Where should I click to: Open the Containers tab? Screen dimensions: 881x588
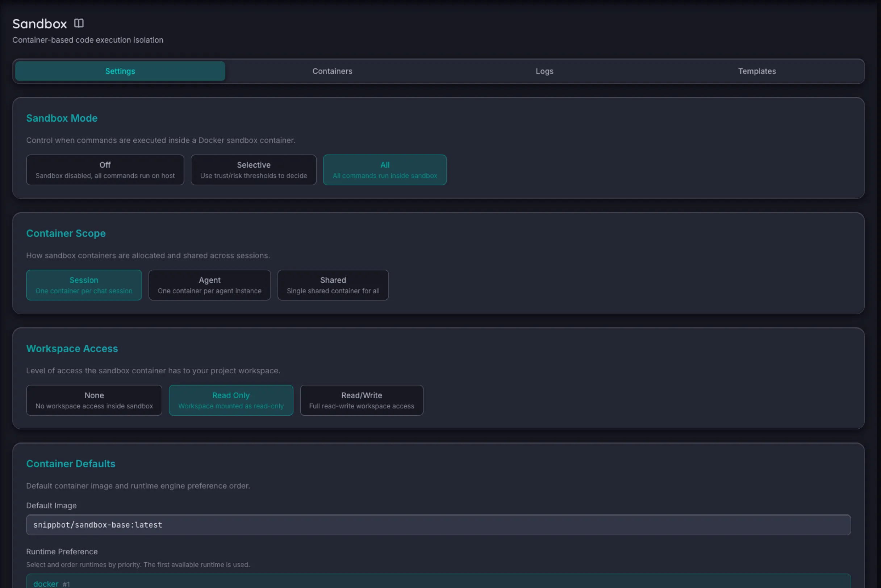click(332, 71)
